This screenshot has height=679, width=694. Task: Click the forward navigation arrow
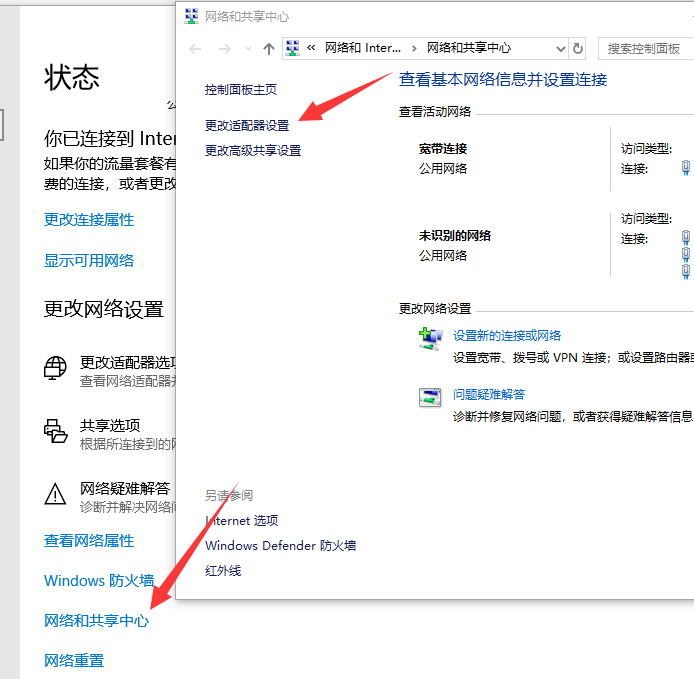pyautogui.click(x=226, y=48)
